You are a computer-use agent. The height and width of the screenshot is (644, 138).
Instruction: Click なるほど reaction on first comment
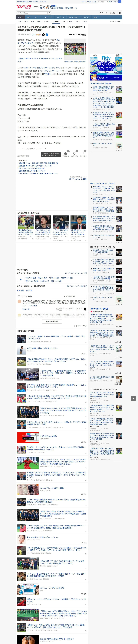coord(70,309)
